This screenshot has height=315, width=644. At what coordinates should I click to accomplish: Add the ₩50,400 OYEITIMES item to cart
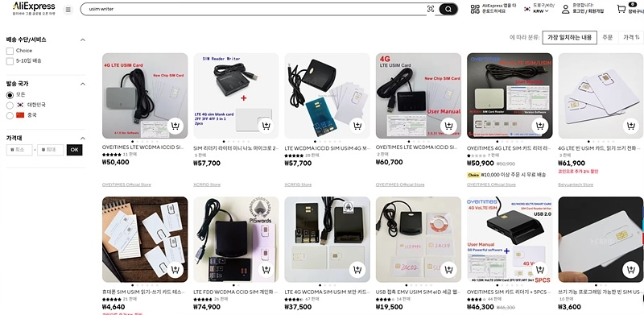point(175,126)
